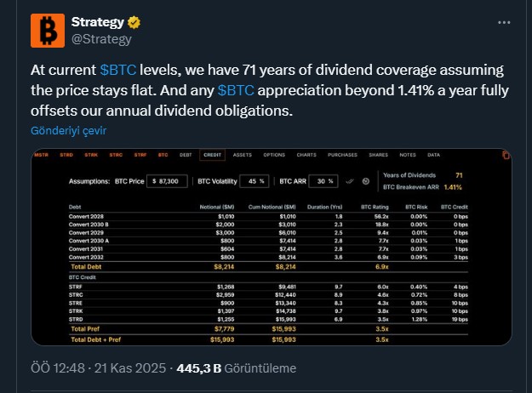This screenshot has height=393, width=532.
Task: Click Gönderiyi çevir to translate post
Action: pos(69,131)
